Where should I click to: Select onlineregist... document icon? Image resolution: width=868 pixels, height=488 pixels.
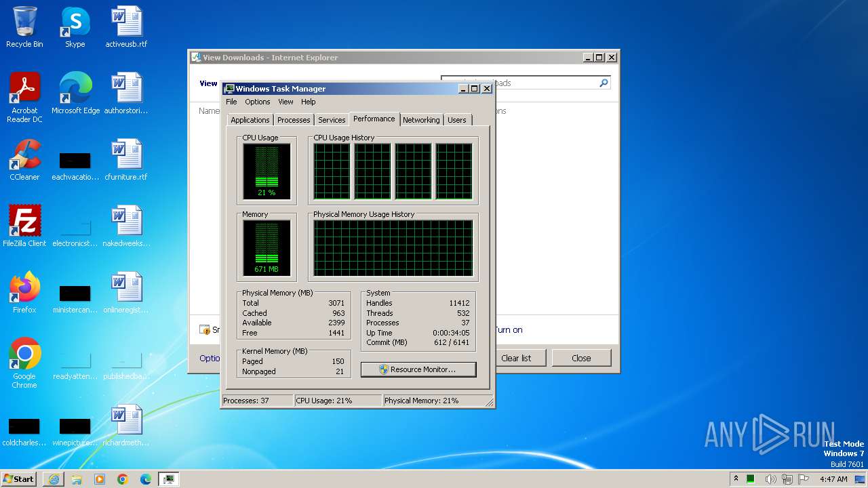click(126, 293)
